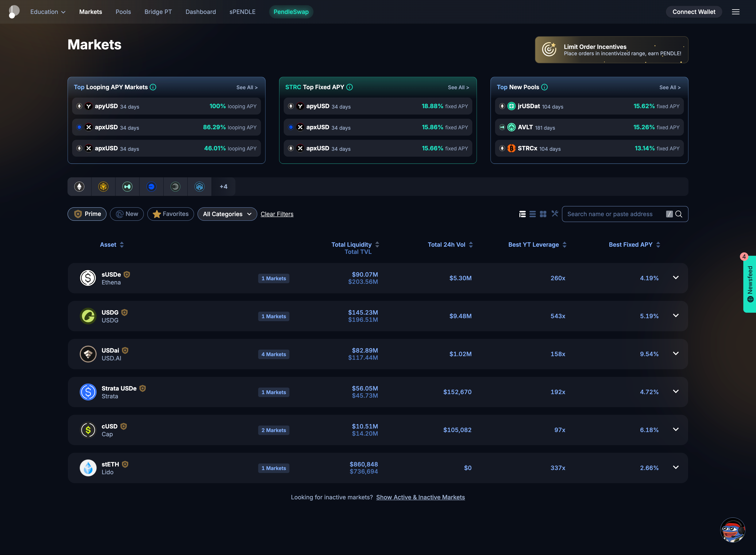
Task: Expand the USDG row
Action: pyautogui.click(x=676, y=315)
